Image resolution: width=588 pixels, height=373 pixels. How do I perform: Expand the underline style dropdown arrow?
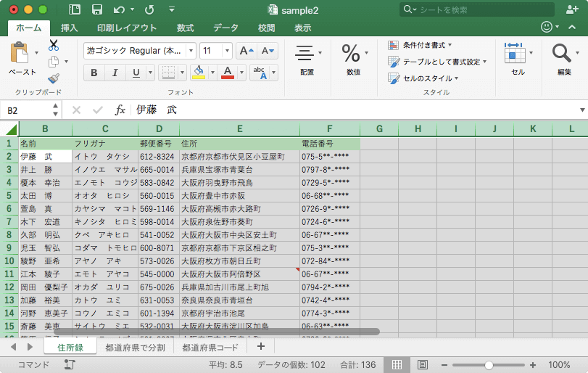(x=150, y=73)
